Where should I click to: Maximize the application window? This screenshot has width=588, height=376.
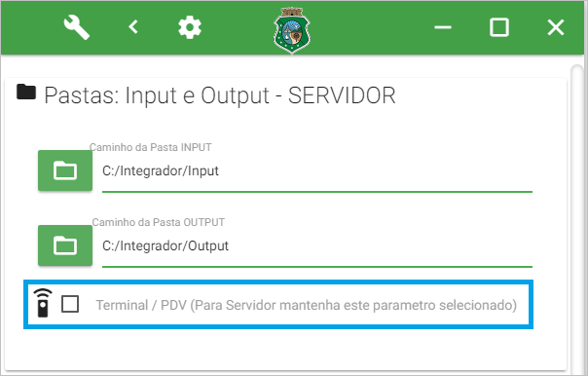(x=499, y=27)
